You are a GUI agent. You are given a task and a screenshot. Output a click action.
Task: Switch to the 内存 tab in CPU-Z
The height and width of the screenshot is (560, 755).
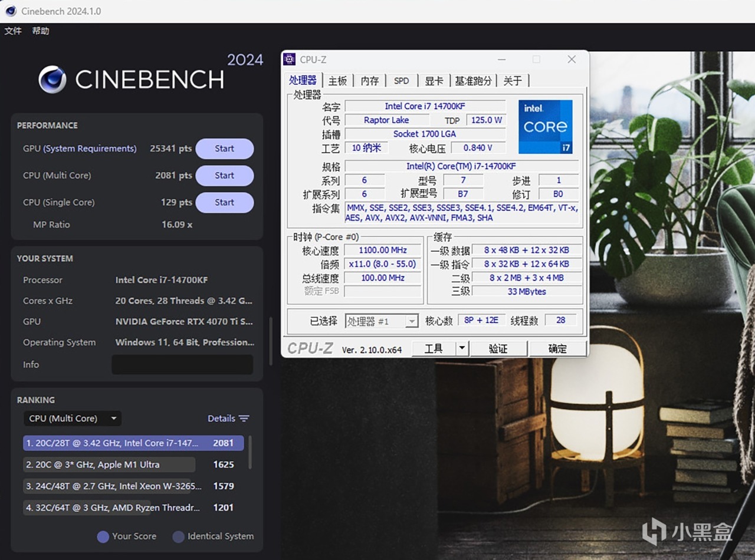click(370, 81)
